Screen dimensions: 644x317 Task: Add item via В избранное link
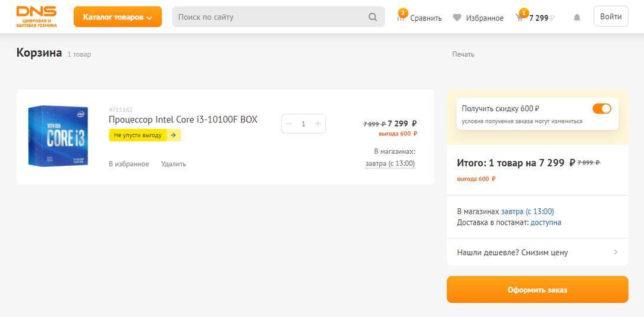(129, 164)
